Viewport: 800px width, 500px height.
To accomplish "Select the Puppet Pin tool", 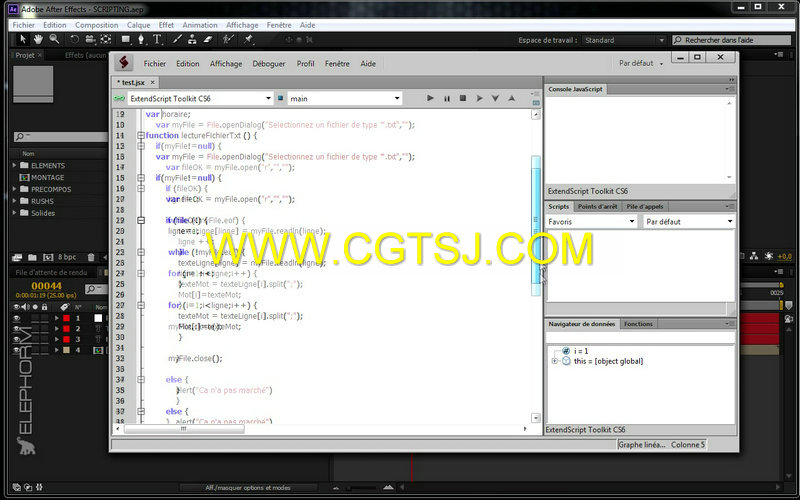I will point(248,39).
